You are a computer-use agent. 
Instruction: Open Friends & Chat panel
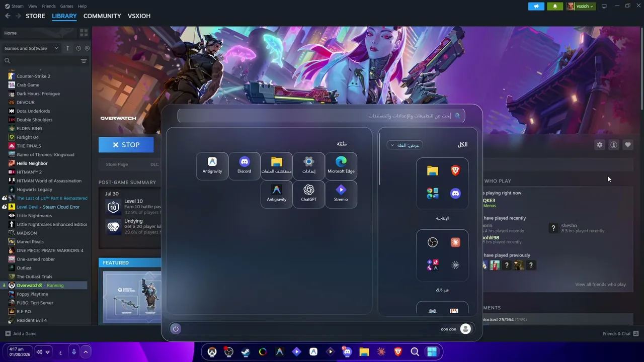[621, 334]
